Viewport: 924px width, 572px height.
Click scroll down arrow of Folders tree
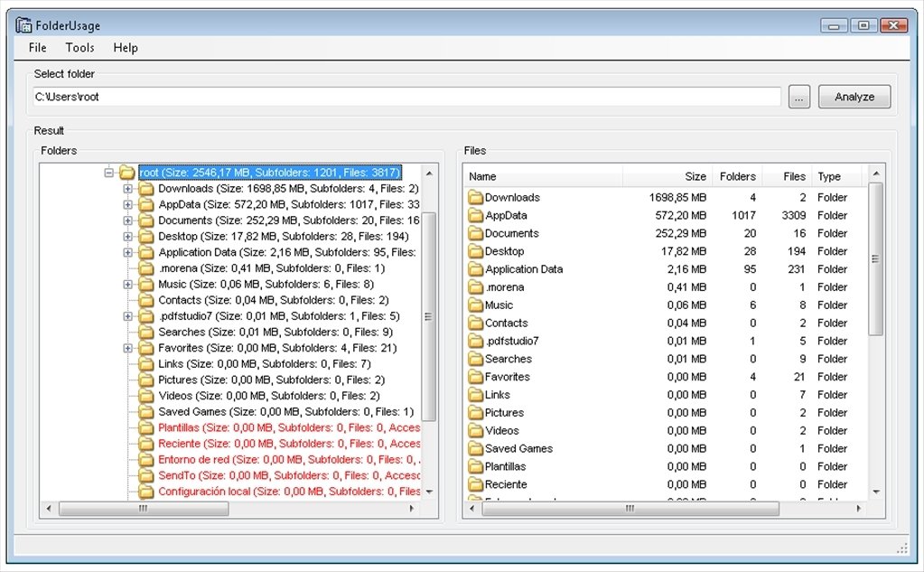[x=429, y=492]
